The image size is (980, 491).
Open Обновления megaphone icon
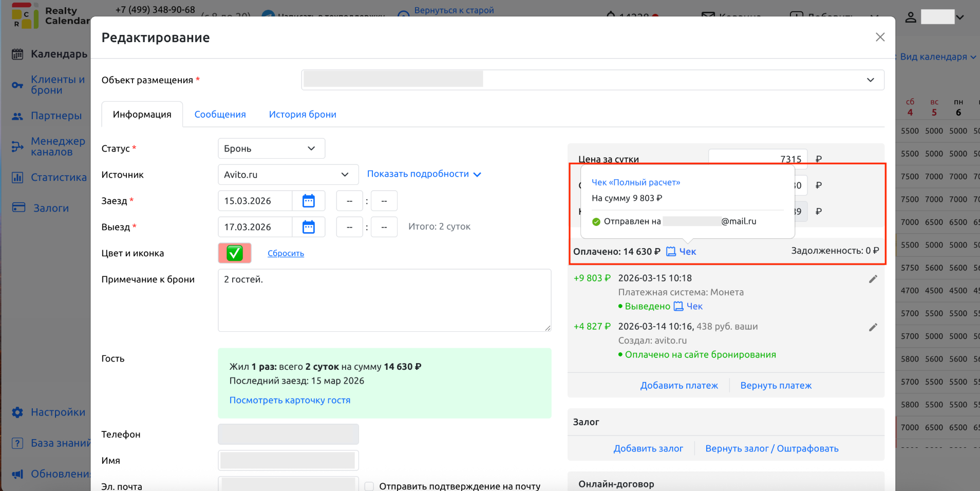[17, 474]
